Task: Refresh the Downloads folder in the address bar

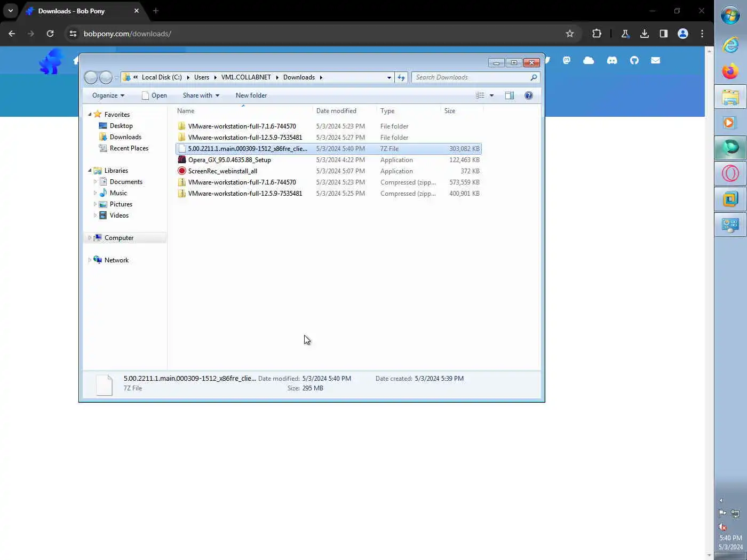Action: pyautogui.click(x=401, y=77)
